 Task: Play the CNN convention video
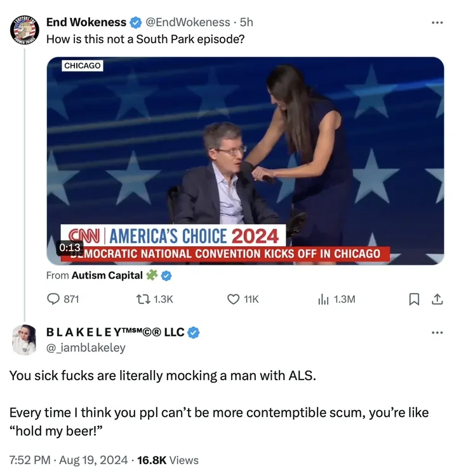click(x=245, y=161)
